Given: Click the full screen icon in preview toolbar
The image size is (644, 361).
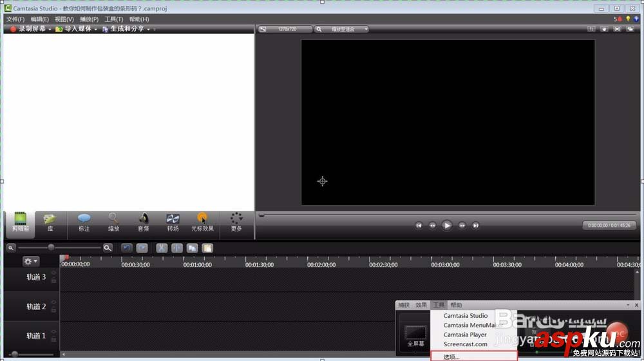Looking at the screenshot, I should pos(617,29).
